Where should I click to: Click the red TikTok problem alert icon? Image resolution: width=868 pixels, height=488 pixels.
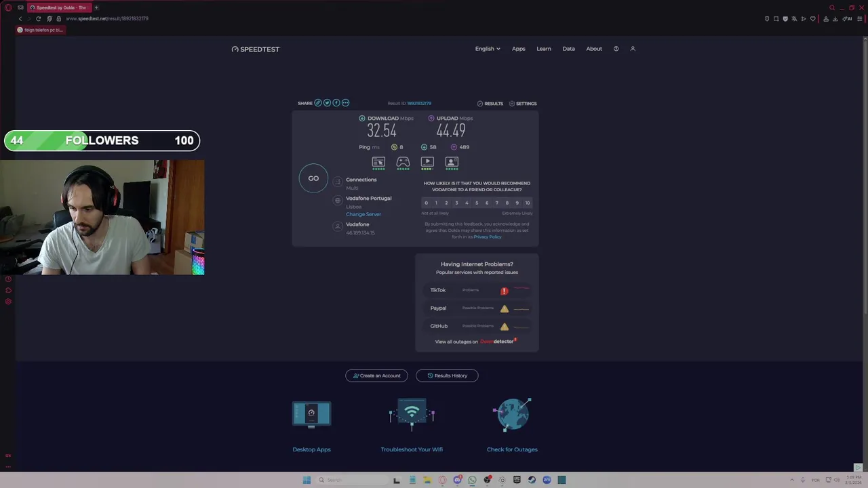[505, 291]
